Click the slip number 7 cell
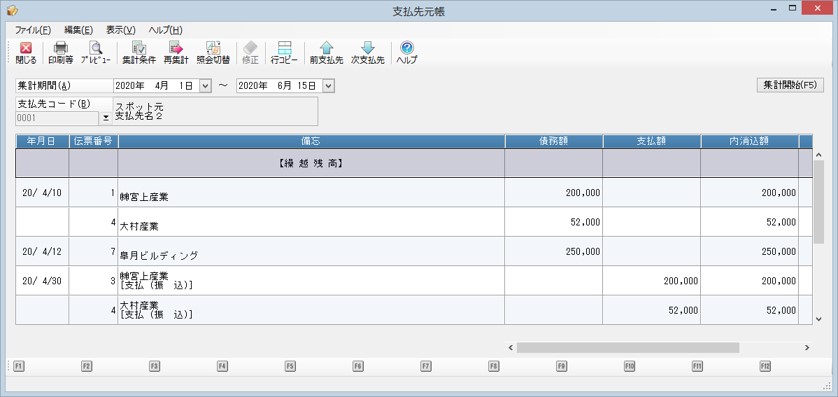The width and height of the screenshot is (838, 397). tap(94, 251)
